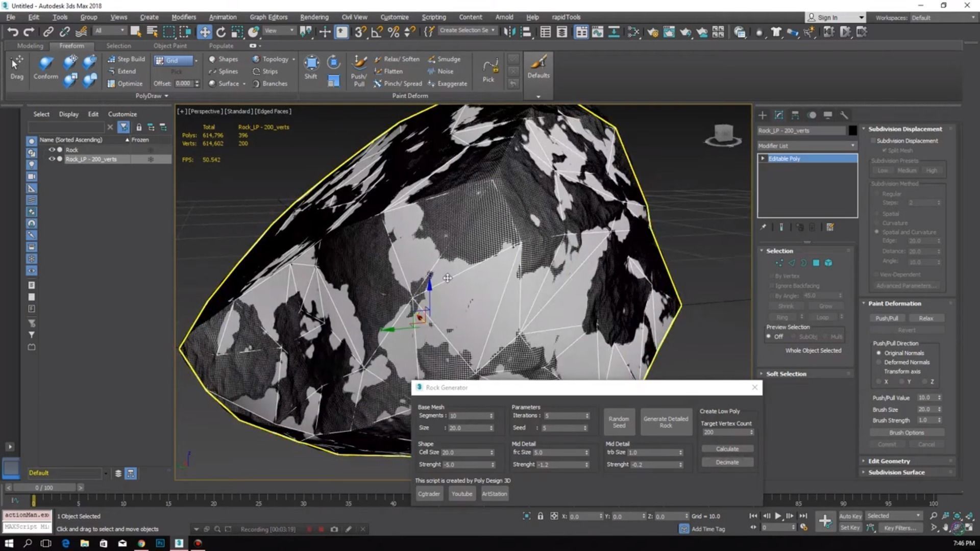Click Play Animation button

pyautogui.click(x=777, y=516)
